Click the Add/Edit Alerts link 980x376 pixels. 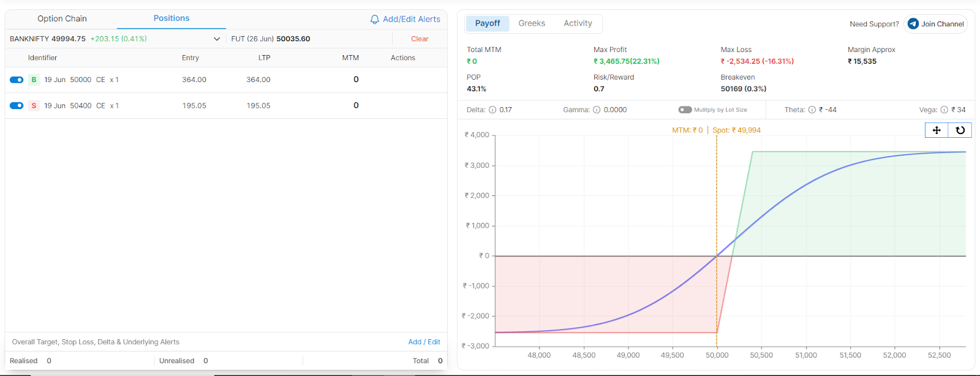pyautogui.click(x=412, y=20)
